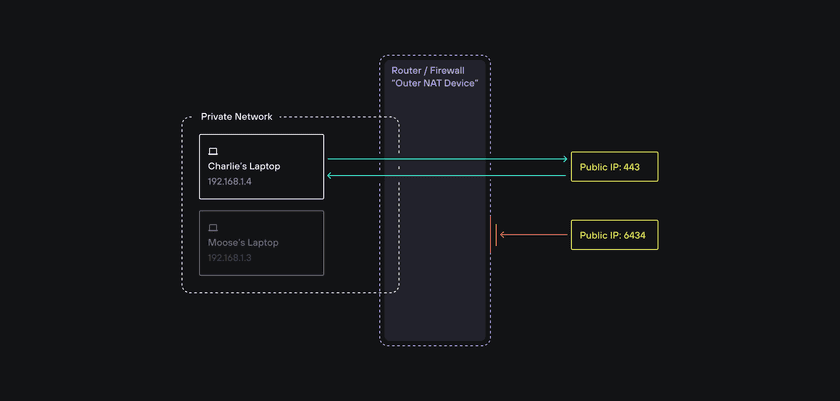Image resolution: width=840 pixels, height=401 pixels.
Task: Click the Router / Firewall title
Action: pos(429,71)
